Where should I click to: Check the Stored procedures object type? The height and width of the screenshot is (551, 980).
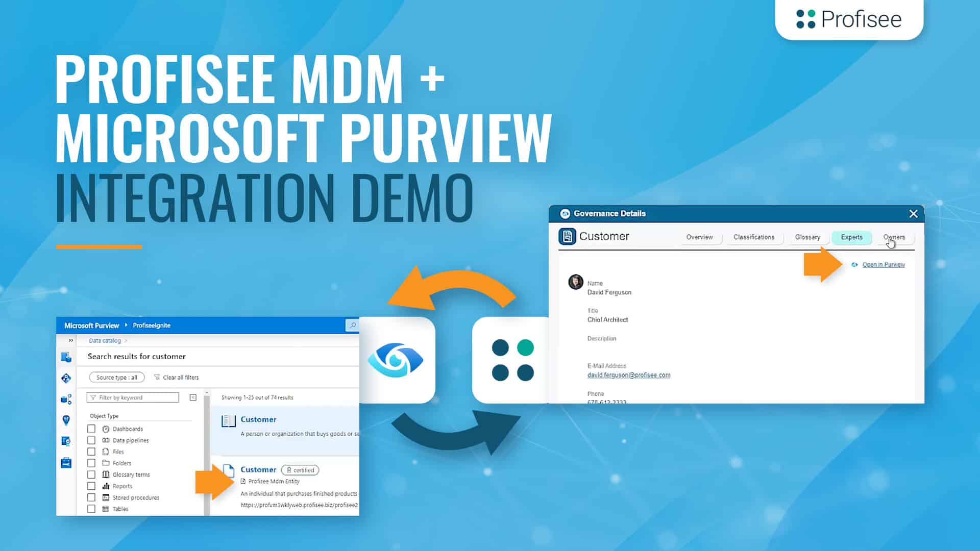pyautogui.click(x=91, y=497)
